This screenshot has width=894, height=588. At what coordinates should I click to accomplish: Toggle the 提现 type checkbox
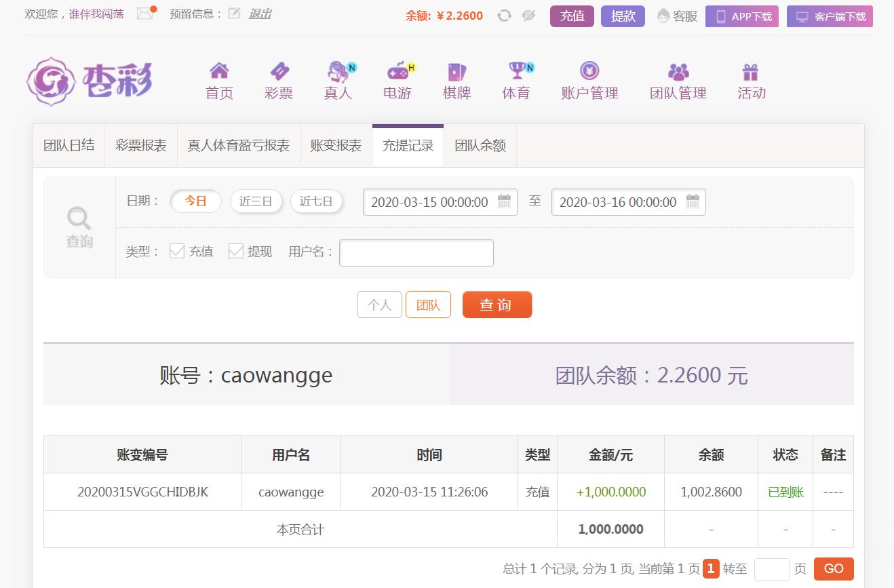236,251
